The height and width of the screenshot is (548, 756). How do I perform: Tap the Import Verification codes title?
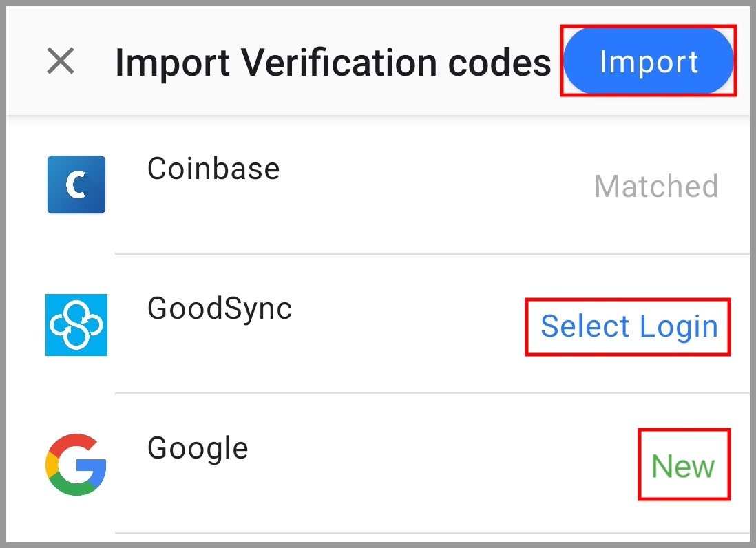click(x=334, y=62)
